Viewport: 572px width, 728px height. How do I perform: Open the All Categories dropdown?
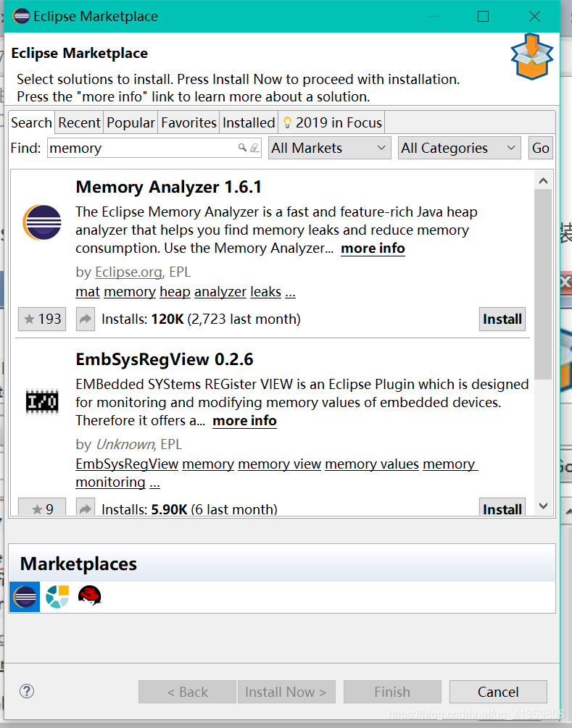tap(459, 148)
